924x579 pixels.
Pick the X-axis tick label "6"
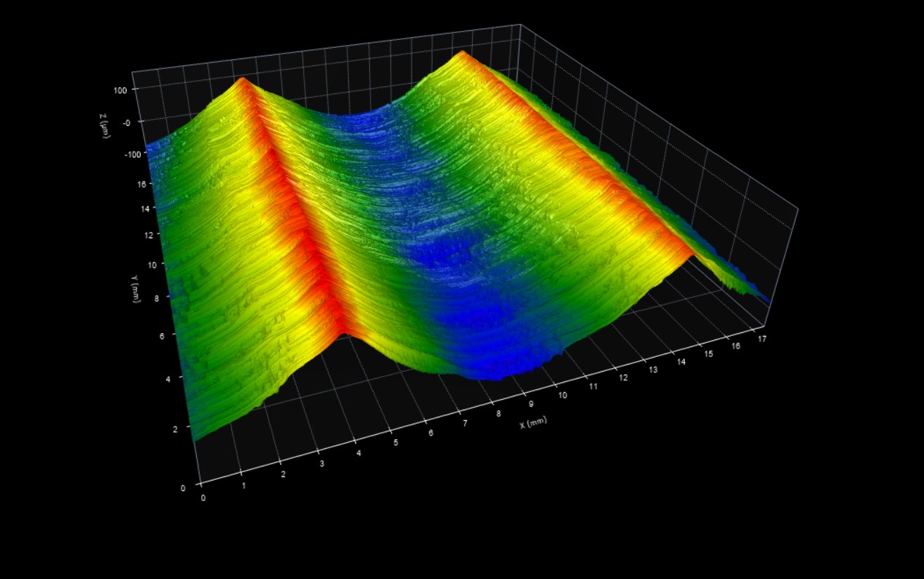click(x=431, y=433)
